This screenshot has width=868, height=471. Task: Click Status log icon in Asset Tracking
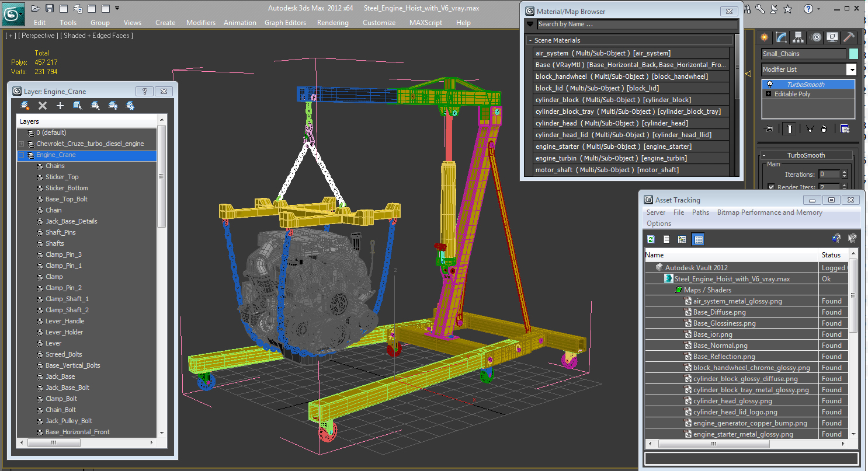666,239
